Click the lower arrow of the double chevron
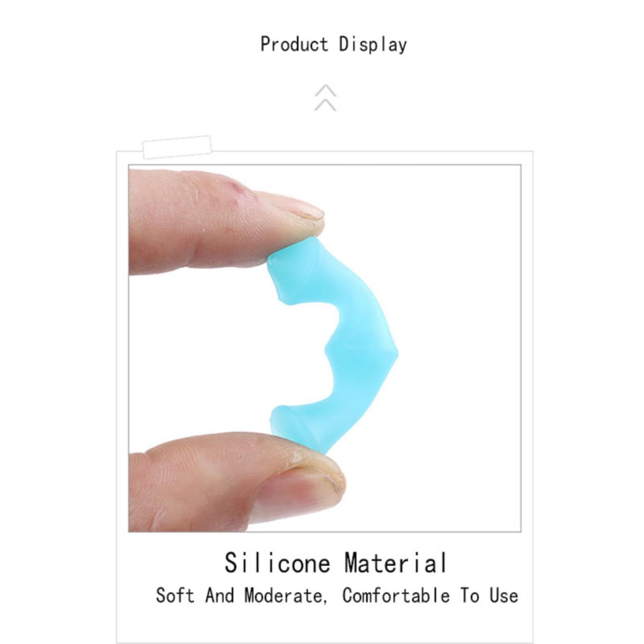 click(325, 105)
